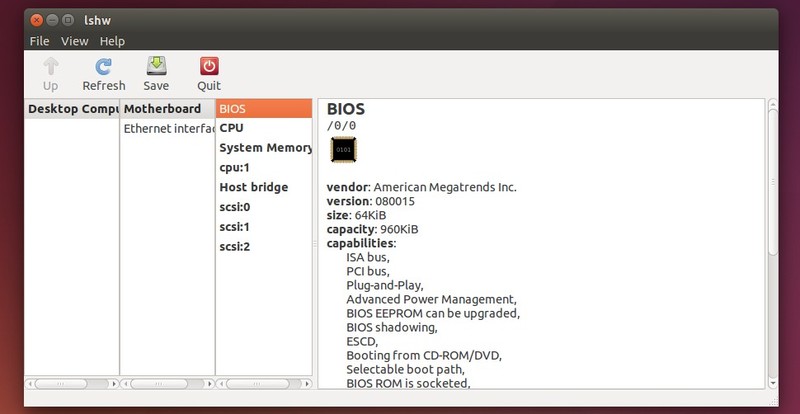The width and height of the screenshot is (800, 414).
Task: Click the Up arrow toolbar icon
Action: click(x=50, y=67)
